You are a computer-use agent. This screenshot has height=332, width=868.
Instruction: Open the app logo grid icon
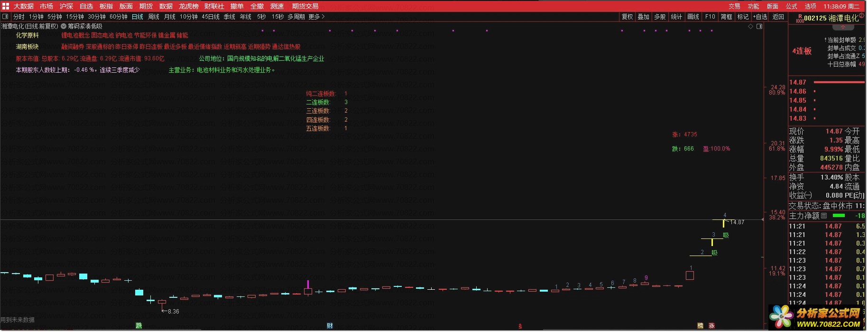tap(6, 6)
